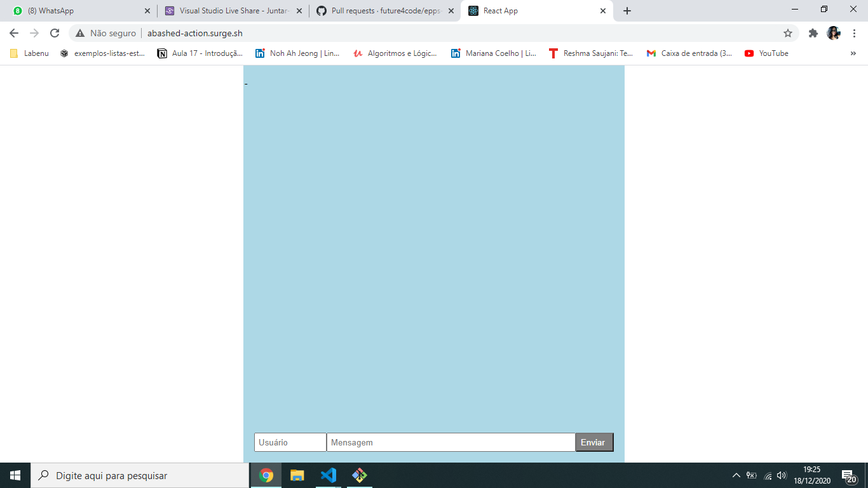Check the battery status tray icon
Viewport: 868px width, 488px height.
[x=752, y=475]
